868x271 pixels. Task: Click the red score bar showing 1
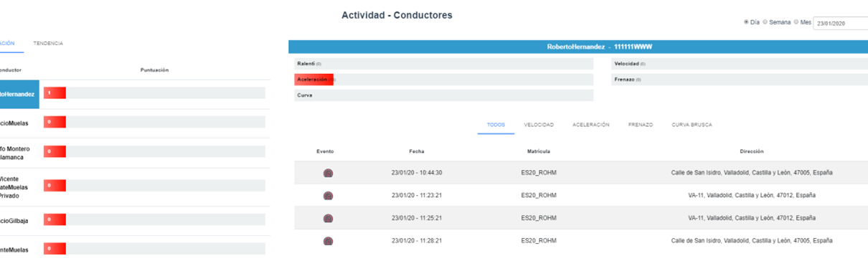[x=55, y=93]
